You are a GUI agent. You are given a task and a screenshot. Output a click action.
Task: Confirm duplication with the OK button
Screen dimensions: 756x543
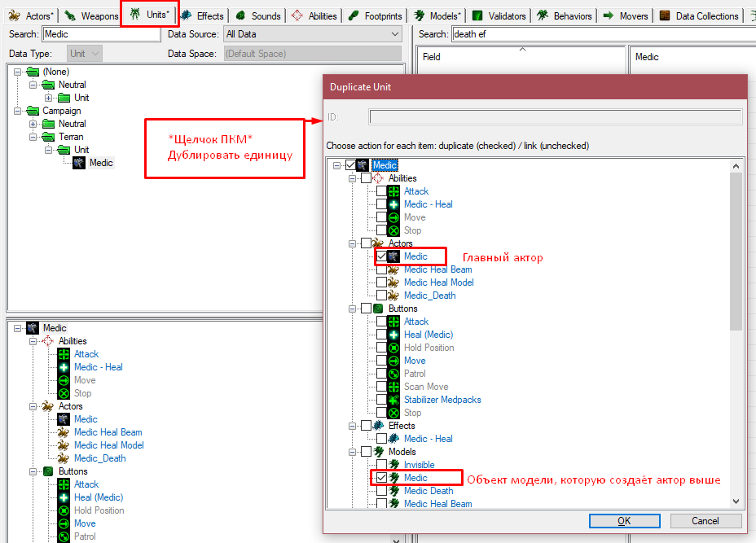click(624, 521)
